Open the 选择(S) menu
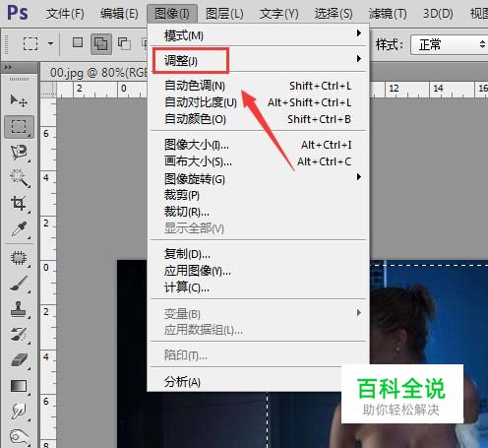Screen dimensions: 488x448 click(x=334, y=14)
